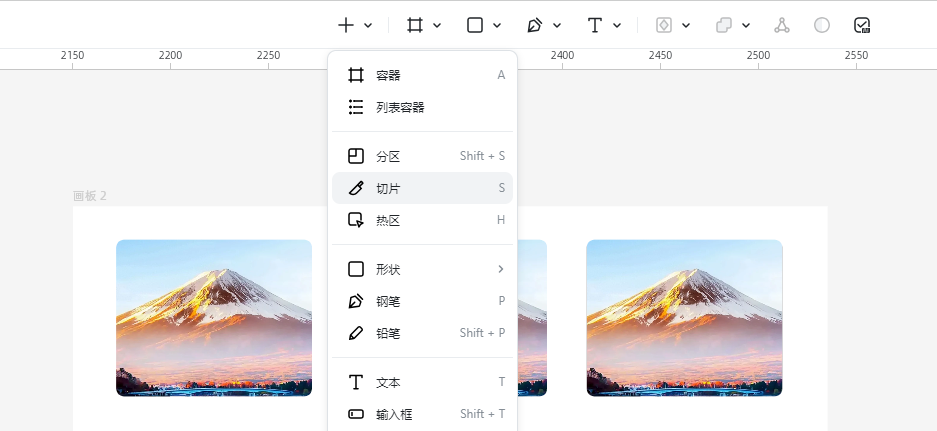Expand the component tool dropdown arrow
Image resolution: width=937 pixels, height=431 pixels.
click(686, 25)
